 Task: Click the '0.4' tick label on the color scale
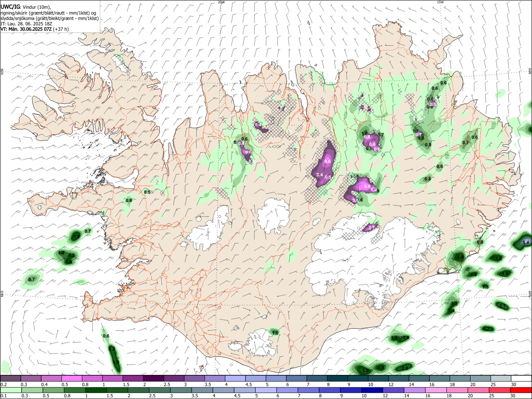pyautogui.click(x=45, y=384)
